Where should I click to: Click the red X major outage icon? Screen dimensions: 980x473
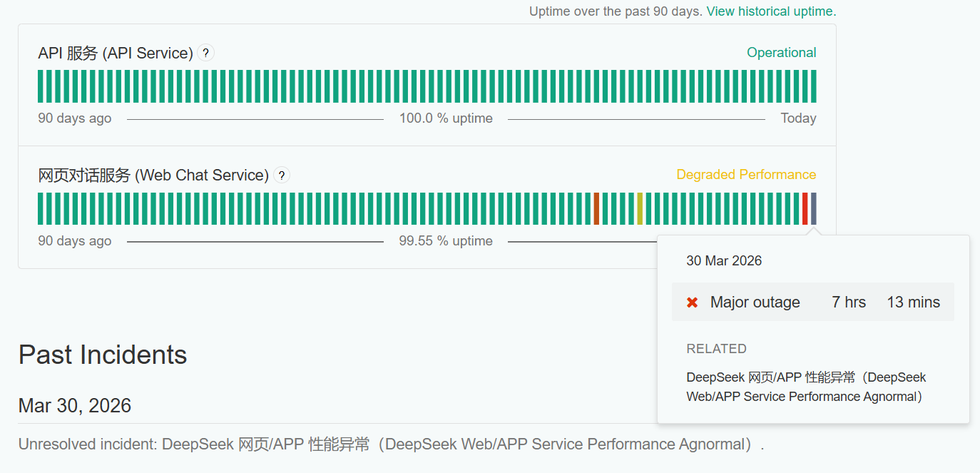(x=692, y=302)
